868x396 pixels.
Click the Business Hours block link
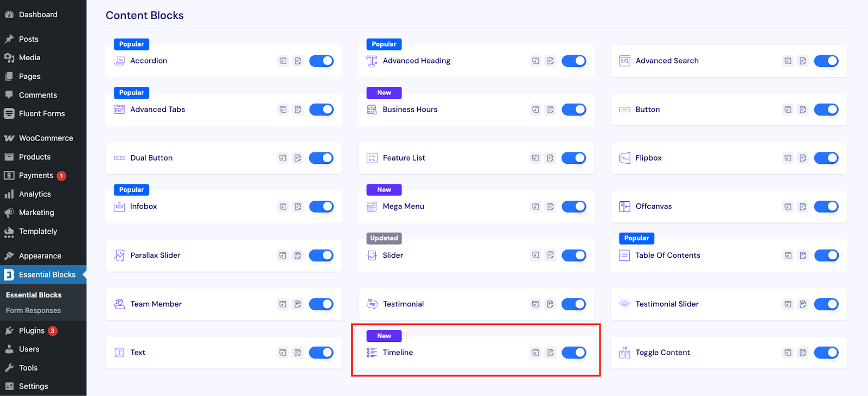click(410, 109)
